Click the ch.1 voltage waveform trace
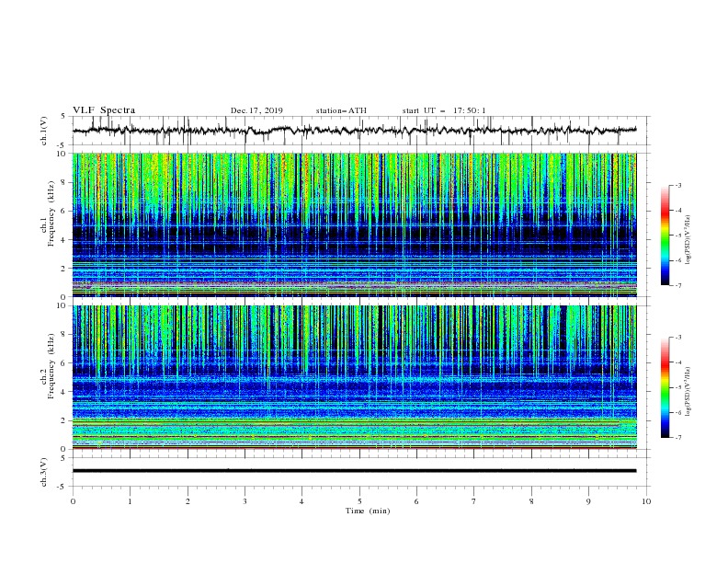The height and width of the screenshot is (563, 728). pyautogui.click(x=354, y=131)
